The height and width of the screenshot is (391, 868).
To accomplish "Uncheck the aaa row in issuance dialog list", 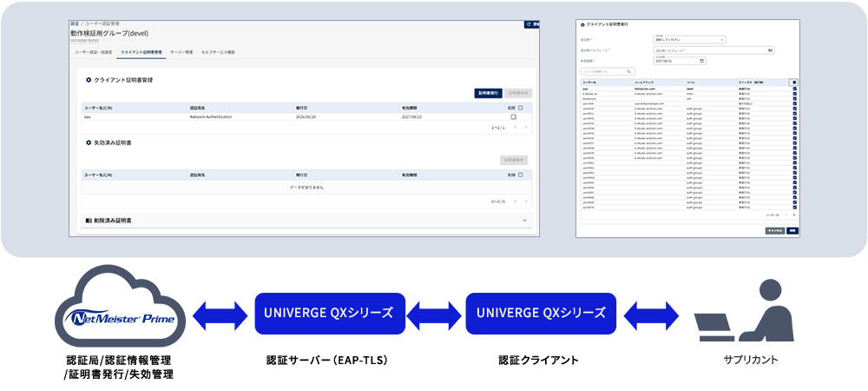I will pyautogui.click(x=795, y=89).
